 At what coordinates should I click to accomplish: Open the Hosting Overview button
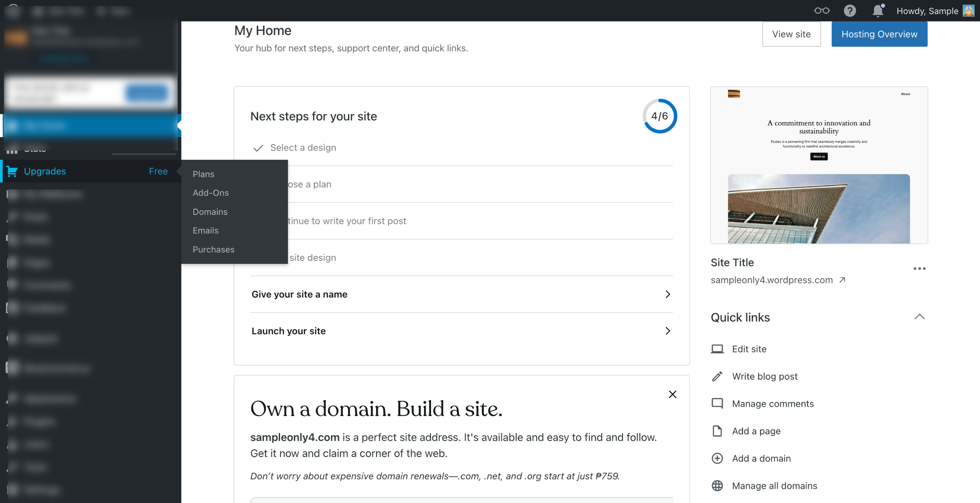(879, 34)
